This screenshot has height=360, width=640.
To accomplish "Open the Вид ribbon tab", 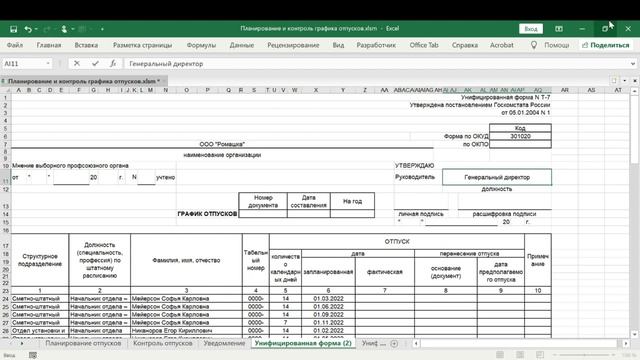I will (x=338, y=45).
